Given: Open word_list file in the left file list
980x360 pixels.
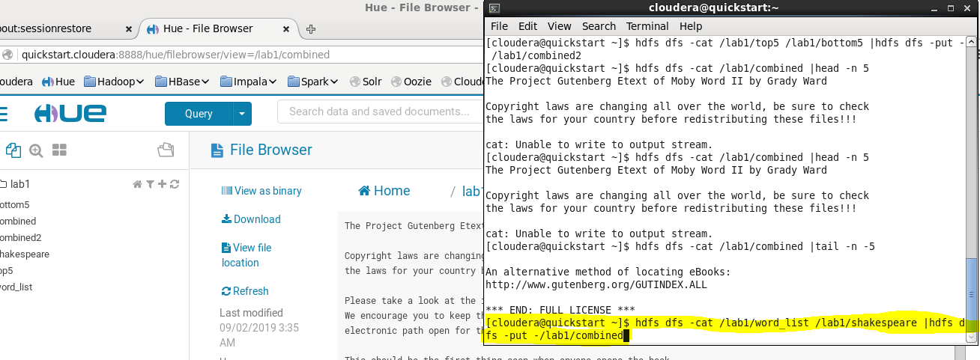Looking at the screenshot, I should pos(16,287).
